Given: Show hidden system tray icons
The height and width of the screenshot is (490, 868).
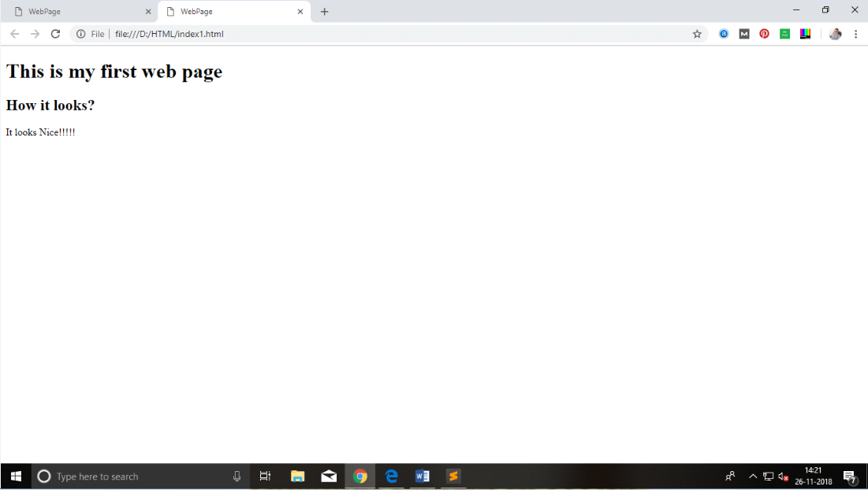Looking at the screenshot, I should click(753, 476).
